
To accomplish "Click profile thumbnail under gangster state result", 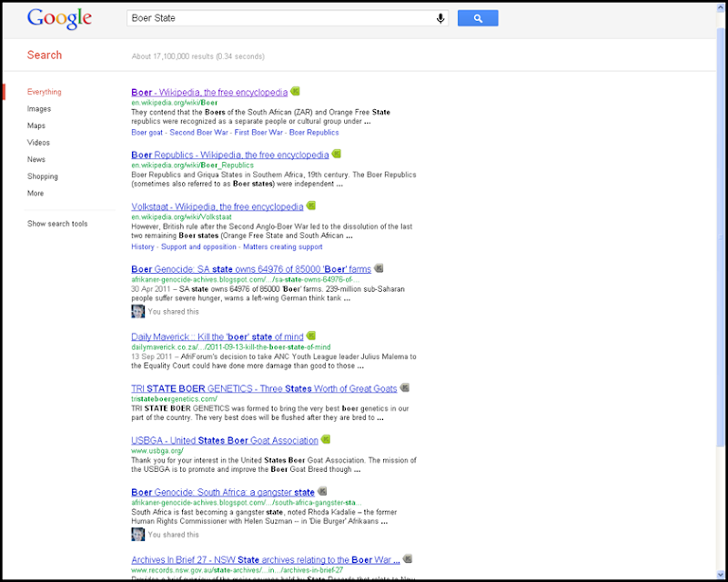I will point(138,534).
